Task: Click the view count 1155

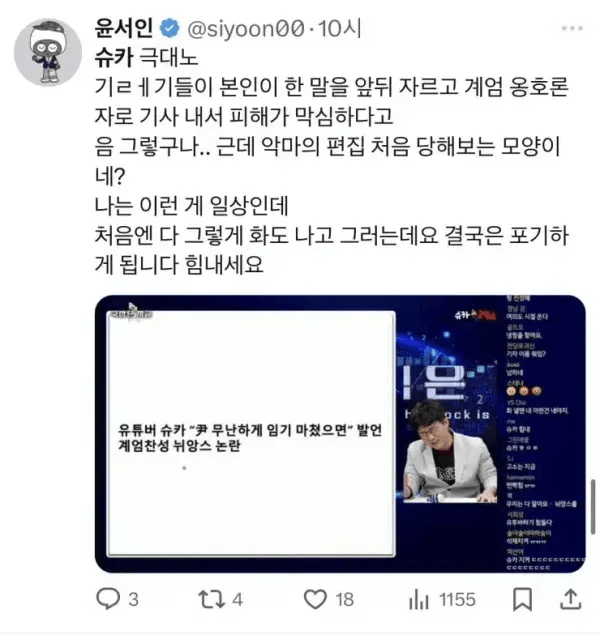Action: (x=457, y=600)
